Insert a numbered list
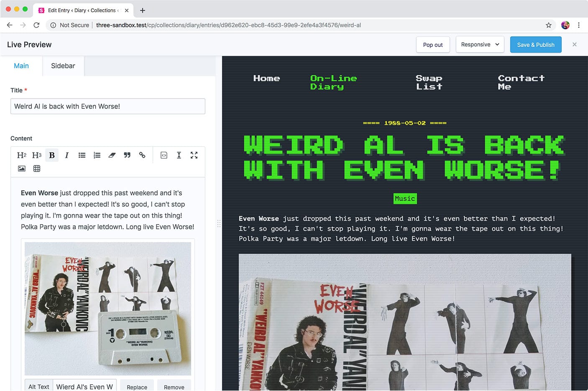Viewport: 588px width, 391px height. pos(97,155)
